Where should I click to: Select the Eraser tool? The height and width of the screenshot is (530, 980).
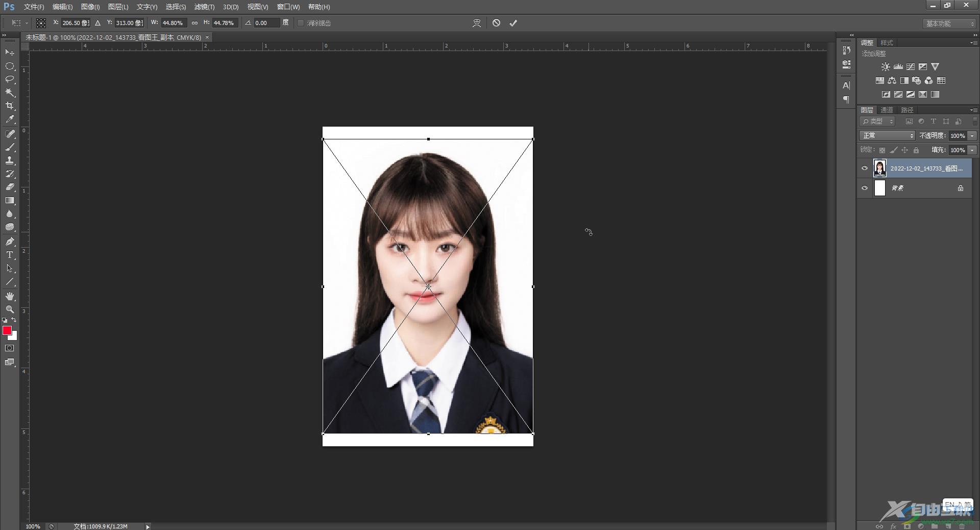(10, 187)
